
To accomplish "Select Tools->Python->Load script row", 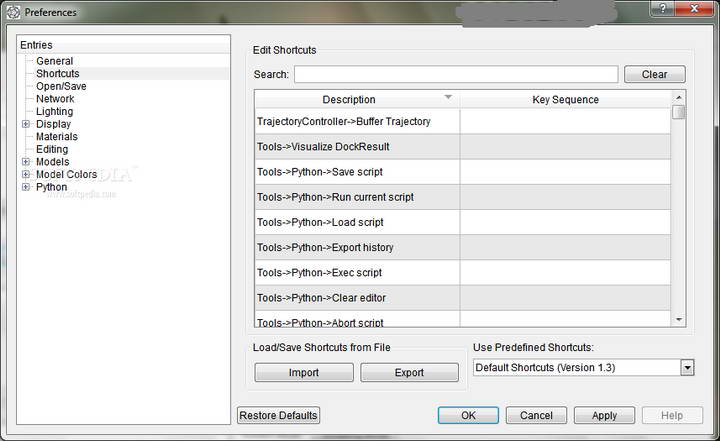I will click(462, 222).
